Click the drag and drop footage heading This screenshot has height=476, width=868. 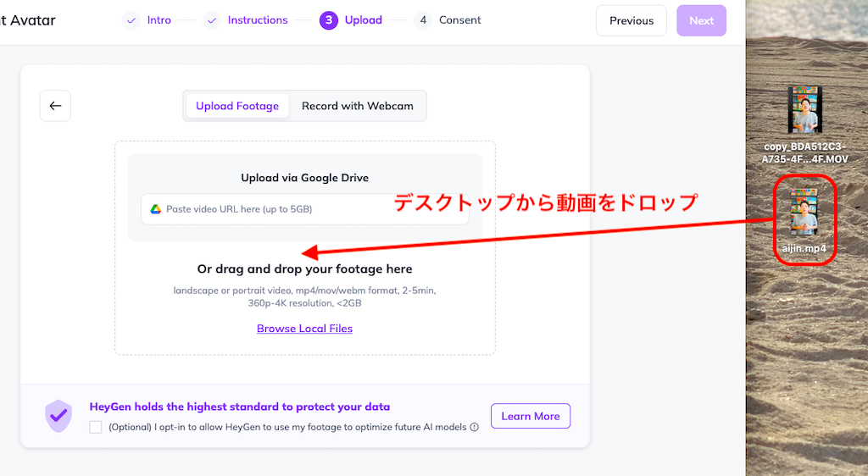[x=304, y=269]
